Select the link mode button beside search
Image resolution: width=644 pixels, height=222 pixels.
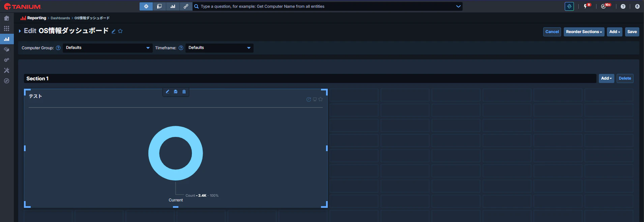186,6
